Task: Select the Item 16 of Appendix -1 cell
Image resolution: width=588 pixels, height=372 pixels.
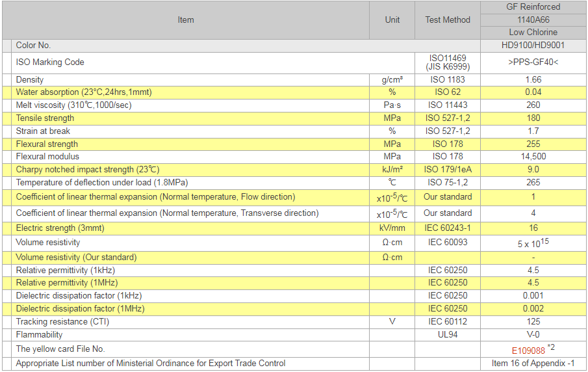Action: 533,363
